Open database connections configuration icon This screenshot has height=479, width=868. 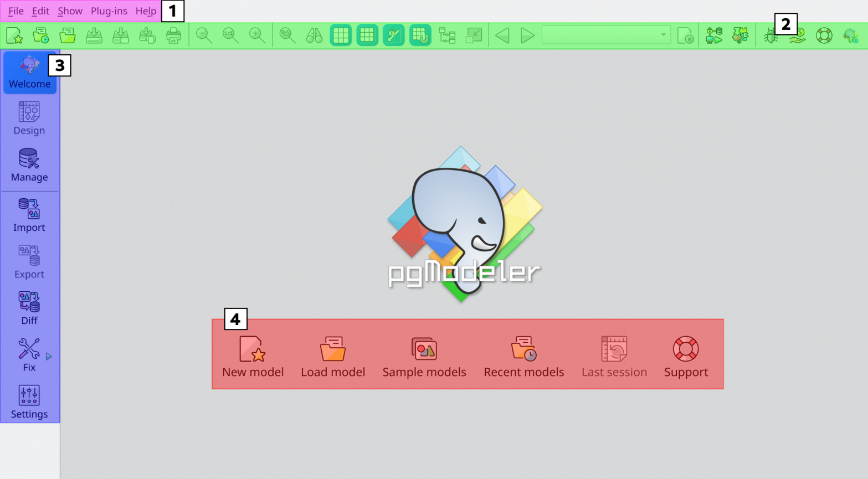click(714, 35)
